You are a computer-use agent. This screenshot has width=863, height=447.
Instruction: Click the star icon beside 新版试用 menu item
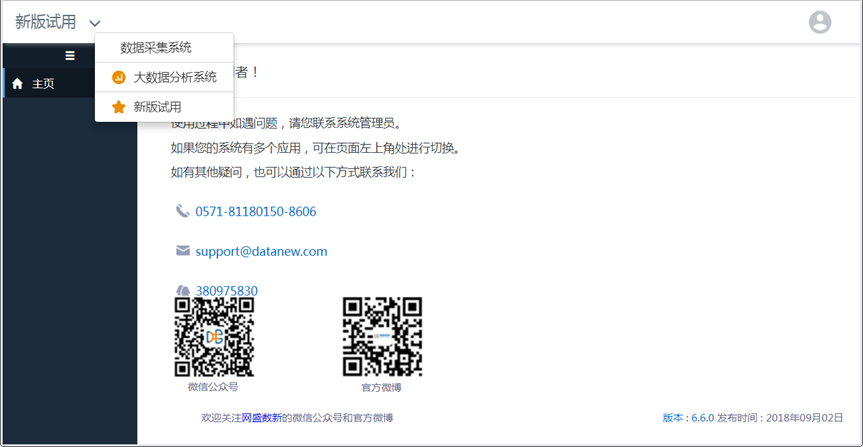(x=118, y=107)
